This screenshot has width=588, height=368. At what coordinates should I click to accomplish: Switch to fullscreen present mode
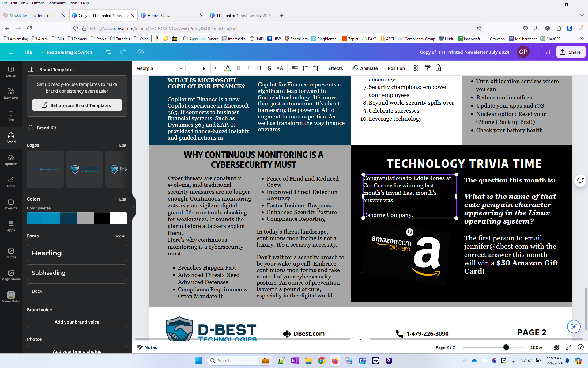coord(568,347)
